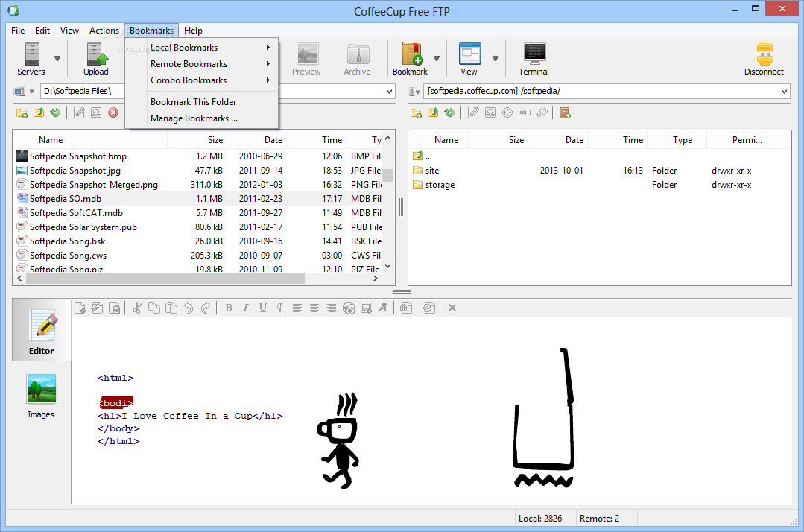Click the edit file icon in remote toolbar
The image size is (804, 532).
pyautogui.click(x=473, y=113)
